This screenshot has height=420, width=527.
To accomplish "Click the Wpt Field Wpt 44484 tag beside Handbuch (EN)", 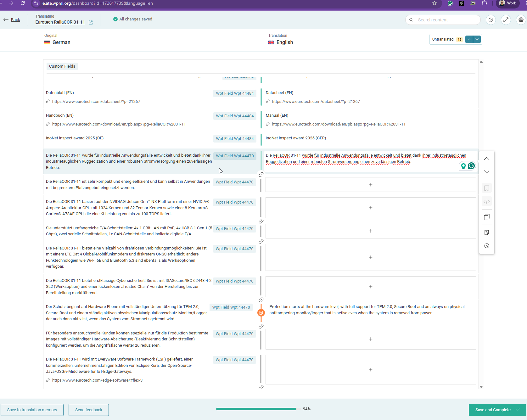I will 235,116.
